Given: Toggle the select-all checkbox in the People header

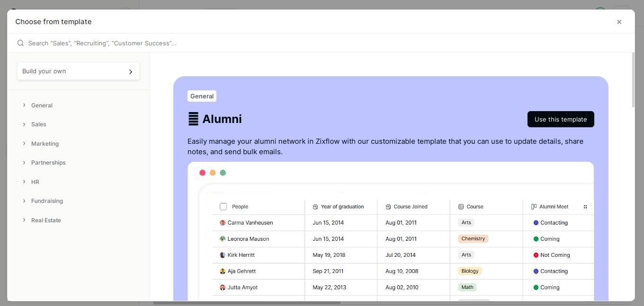Looking at the screenshot, I should (224, 206).
